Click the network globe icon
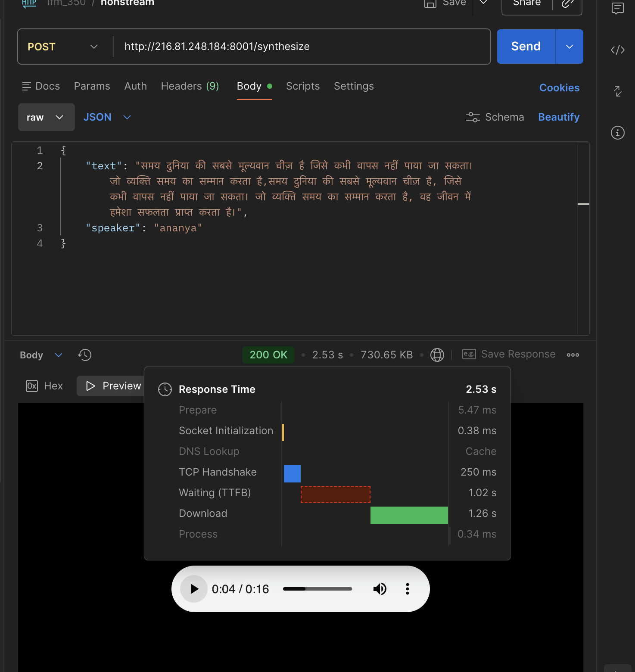Viewport: 635px width, 672px height. click(x=437, y=355)
